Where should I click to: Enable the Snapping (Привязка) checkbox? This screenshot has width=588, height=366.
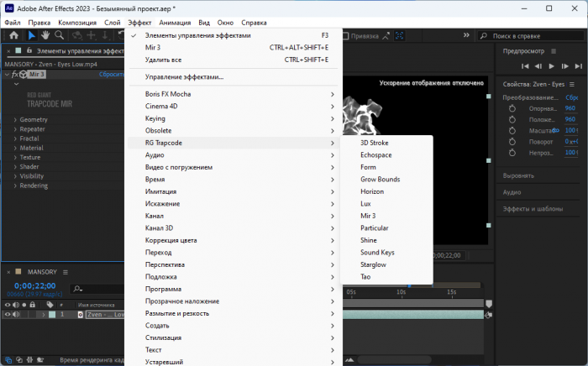[344, 36]
